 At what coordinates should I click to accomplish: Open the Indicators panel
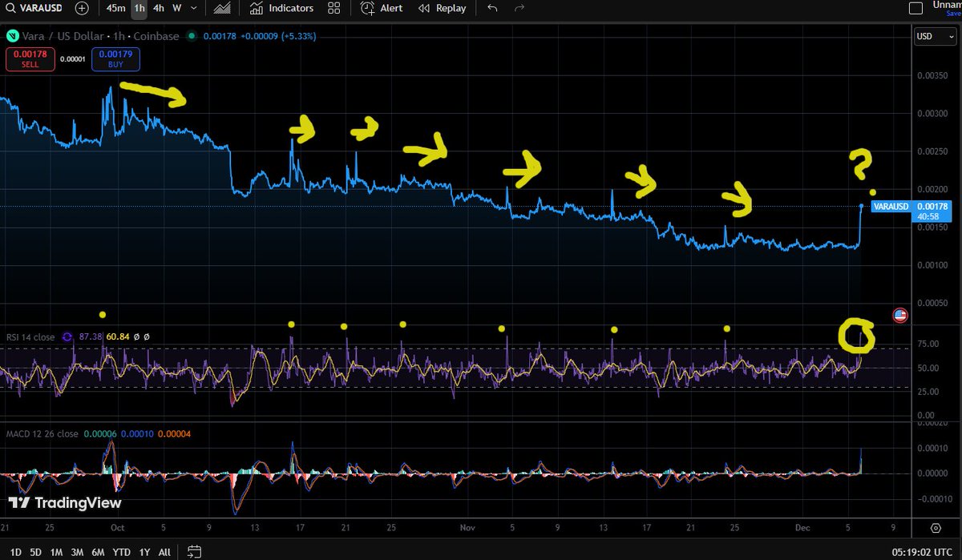(281, 8)
